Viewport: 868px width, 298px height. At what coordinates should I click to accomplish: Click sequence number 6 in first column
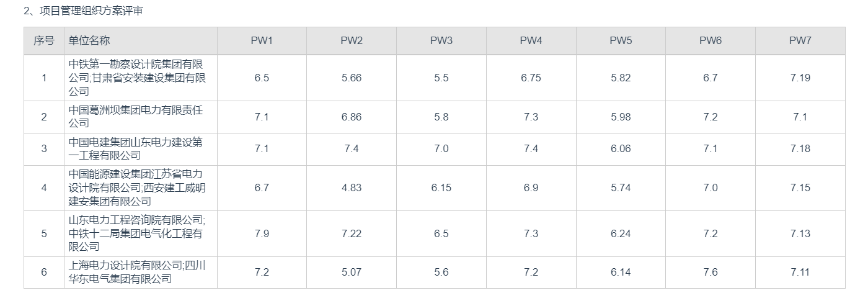pos(44,272)
